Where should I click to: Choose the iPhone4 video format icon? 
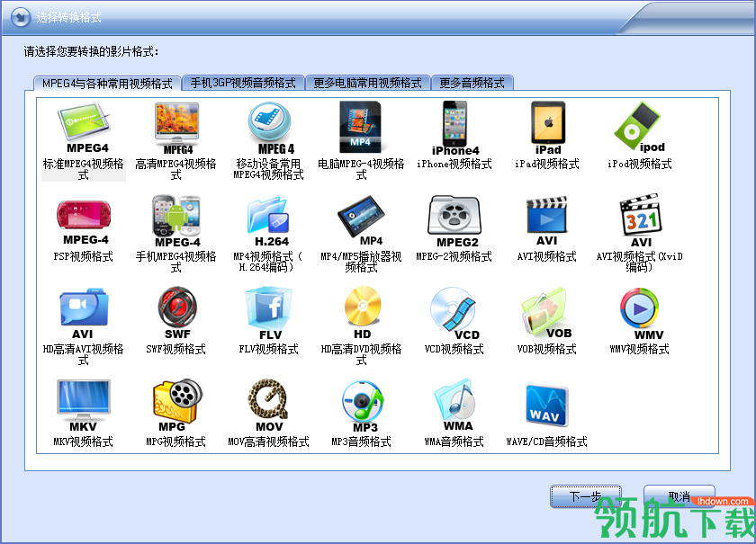click(454, 129)
